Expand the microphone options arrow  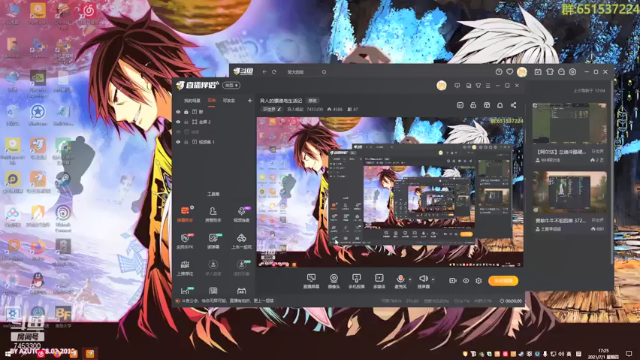(x=410, y=280)
